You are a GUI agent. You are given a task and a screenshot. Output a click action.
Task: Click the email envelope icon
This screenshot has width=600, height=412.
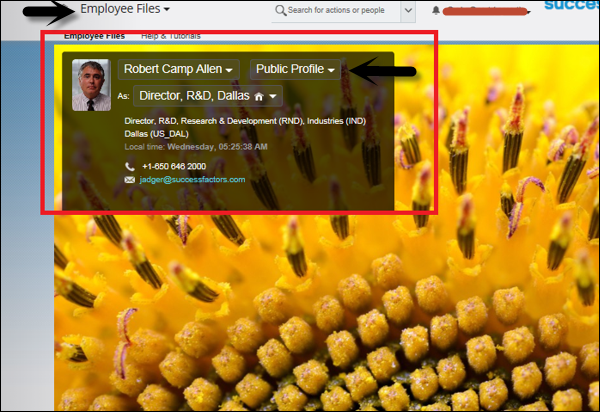click(129, 180)
